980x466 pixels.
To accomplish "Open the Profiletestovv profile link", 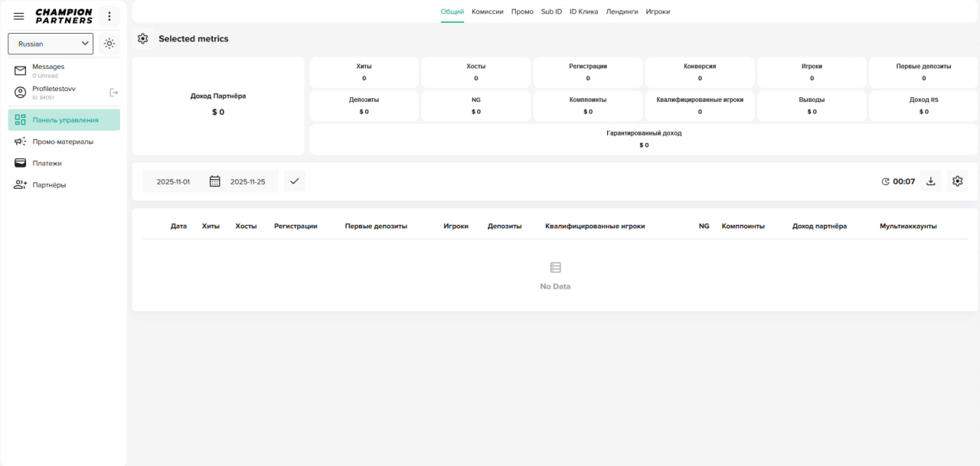I will 54,89.
